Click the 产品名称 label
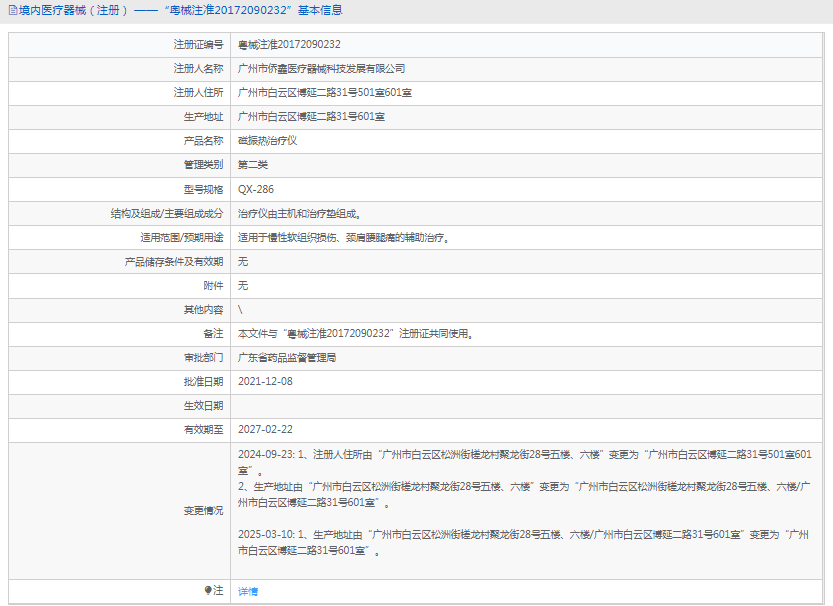The width and height of the screenshot is (833, 606). [203, 141]
